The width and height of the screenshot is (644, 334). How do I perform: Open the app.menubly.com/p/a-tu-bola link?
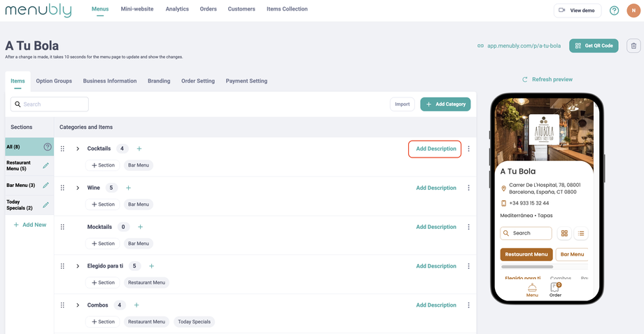524,46
